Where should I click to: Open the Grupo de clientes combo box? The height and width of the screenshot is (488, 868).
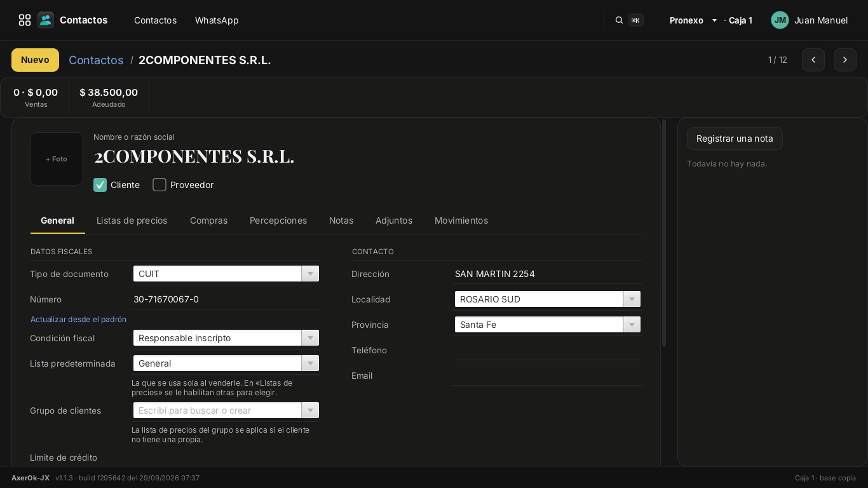pyautogui.click(x=226, y=410)
